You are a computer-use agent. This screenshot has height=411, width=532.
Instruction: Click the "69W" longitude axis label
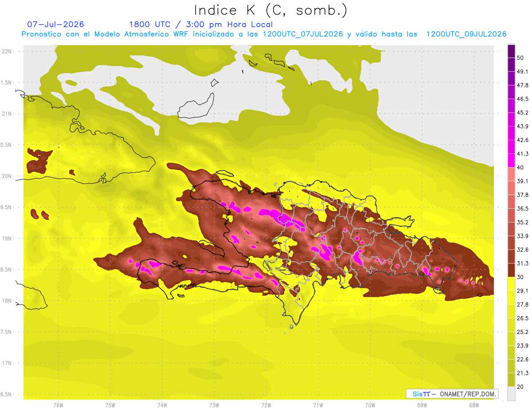[x=422, y=405]
